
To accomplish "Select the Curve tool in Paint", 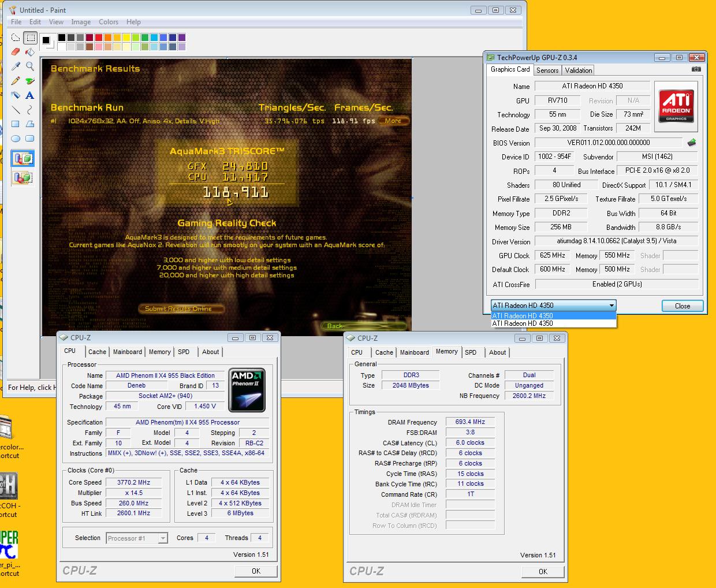I will point(30,110).
